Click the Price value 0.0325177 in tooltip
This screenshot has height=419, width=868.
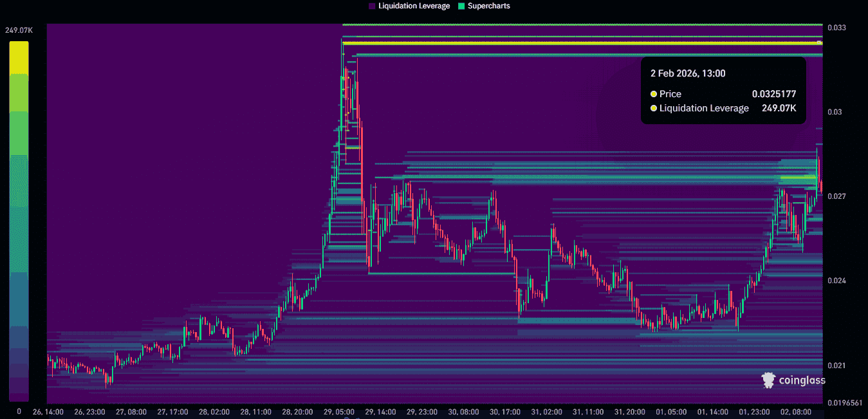click(x=774, y=94)
